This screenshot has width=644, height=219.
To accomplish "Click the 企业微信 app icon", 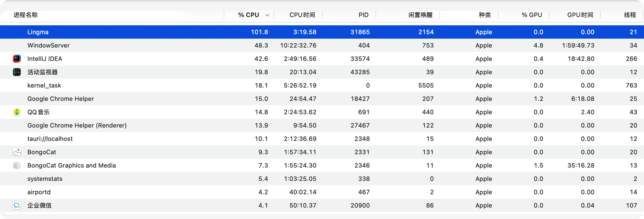I will click(17, 205).
